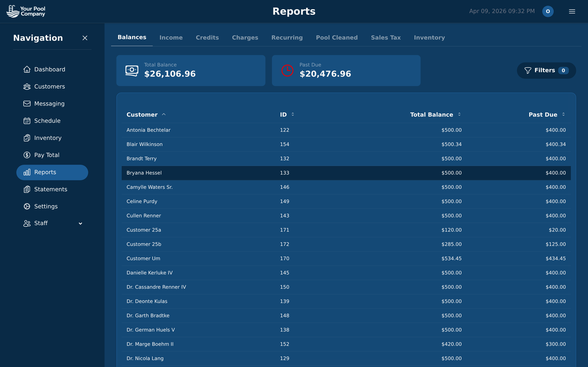
Task: Open the hamburger menu at top right
Action: (x=572, y=11)
